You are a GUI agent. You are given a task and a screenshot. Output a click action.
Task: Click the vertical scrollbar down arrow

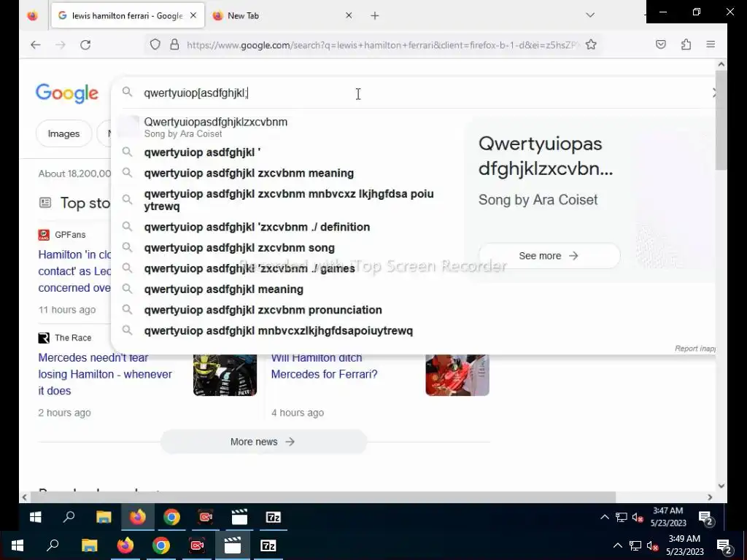[x=721, y=486]
